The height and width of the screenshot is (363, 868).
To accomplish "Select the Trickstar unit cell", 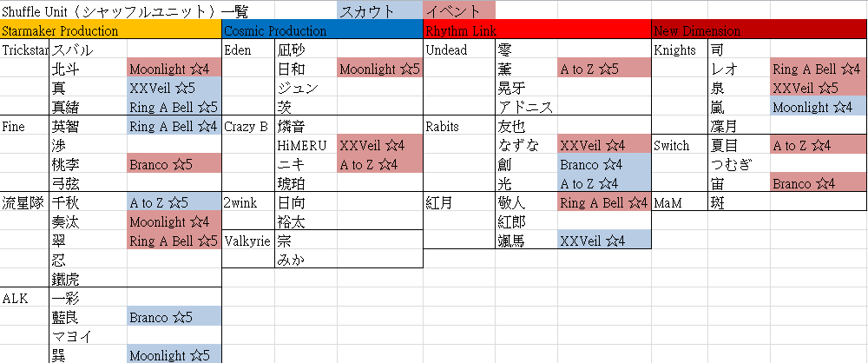I will 25,49.
